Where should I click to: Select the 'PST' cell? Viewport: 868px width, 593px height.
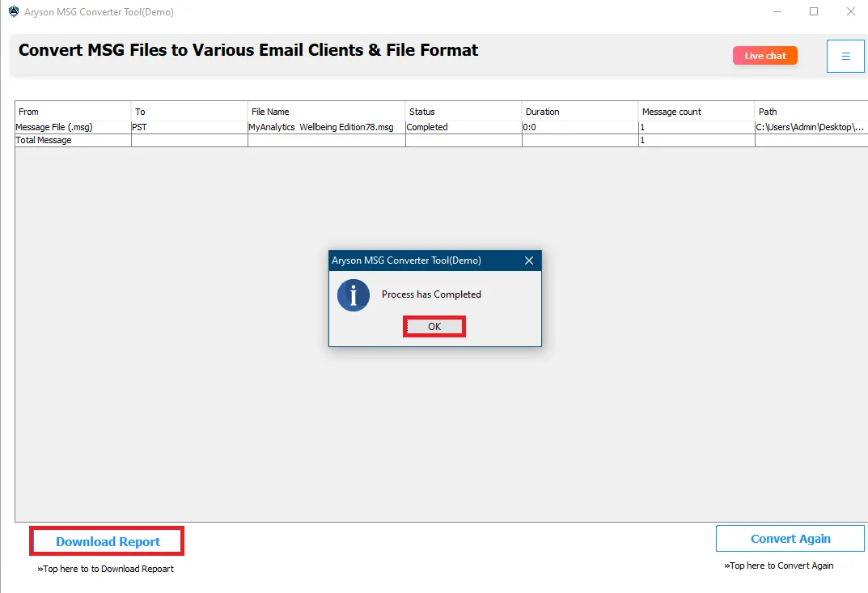(189, 127)
